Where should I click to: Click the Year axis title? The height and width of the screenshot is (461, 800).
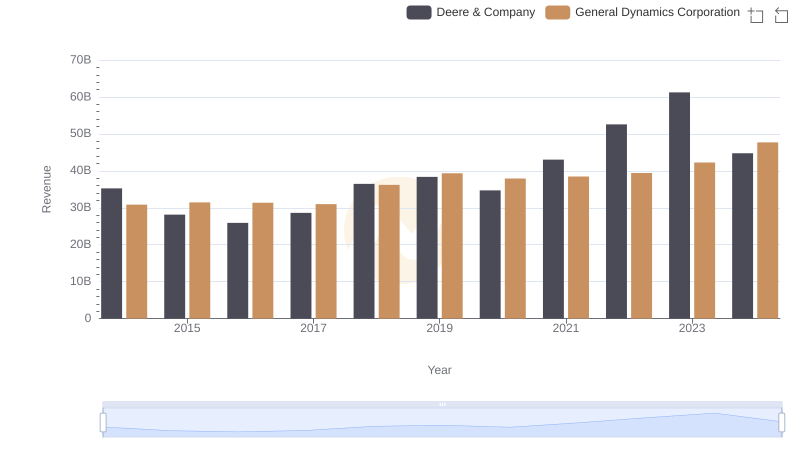coord(439,370)
